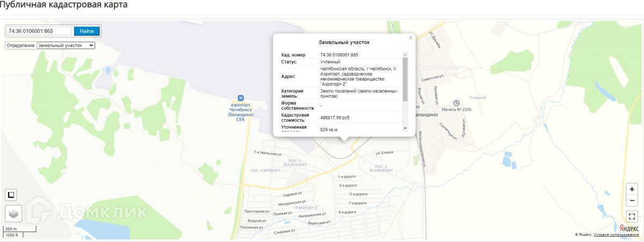The height and width of the screenshot is (242, 644).
Task: Click the Найти search button
Action: point(86,31)
